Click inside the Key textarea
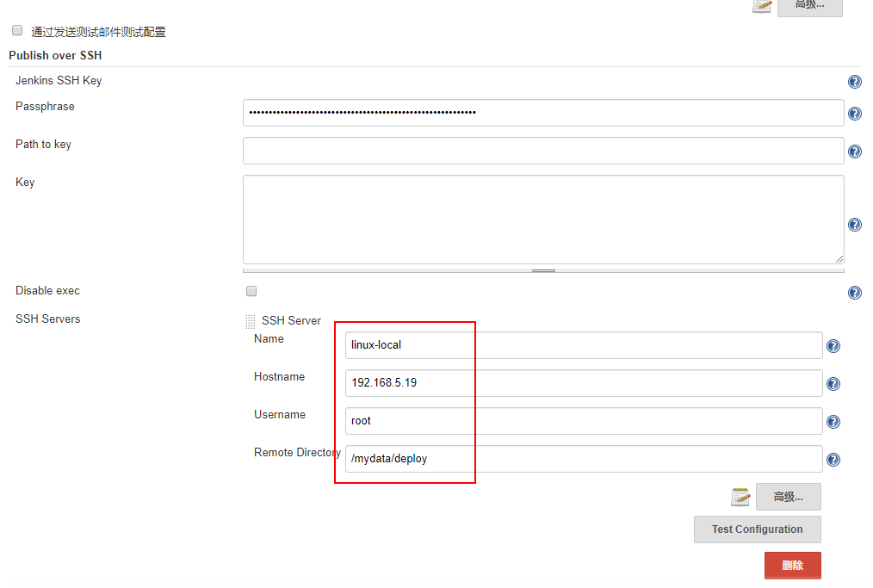This screenshot has height=588, width=873. (x=543, y=220)
